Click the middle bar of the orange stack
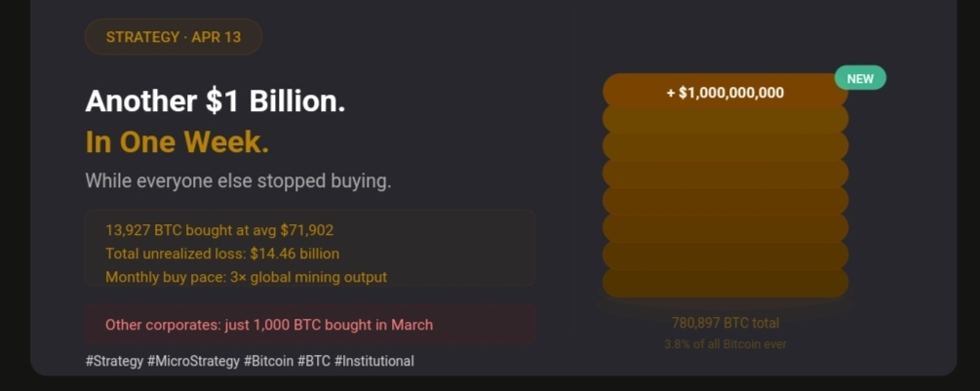The height and width of the screenshot is (391, 980). pos(725,175)
